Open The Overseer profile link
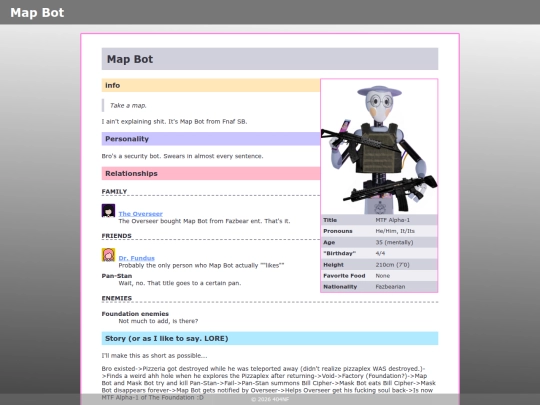 [141, 214]
